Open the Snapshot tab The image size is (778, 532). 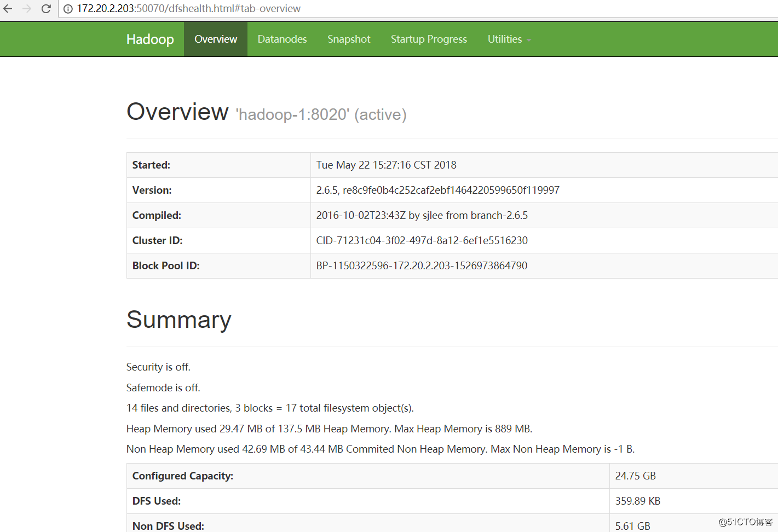point(349,39)
